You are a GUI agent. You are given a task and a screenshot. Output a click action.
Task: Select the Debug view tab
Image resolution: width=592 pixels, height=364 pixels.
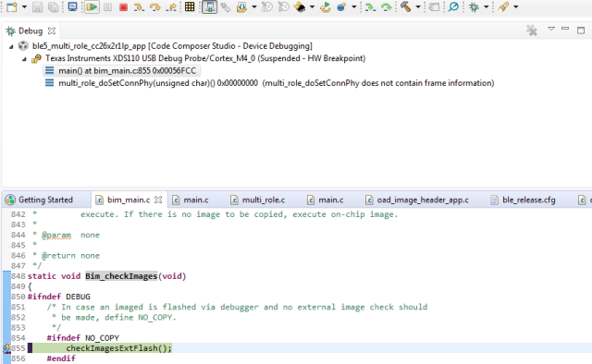pyautogui.click(x=31, y=30)
